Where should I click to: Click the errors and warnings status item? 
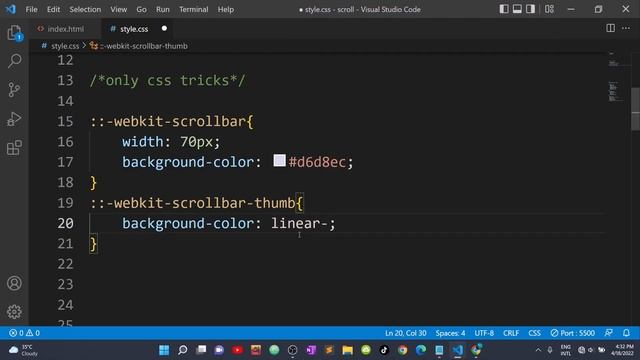(x=24, y=333)
